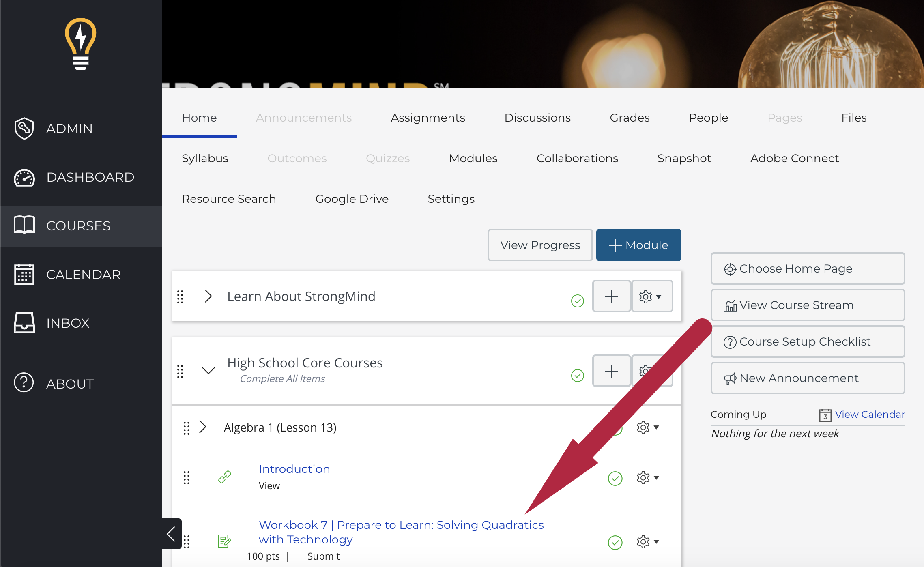Open Workbook 7 Prepare to Learn link

(401, 532)
